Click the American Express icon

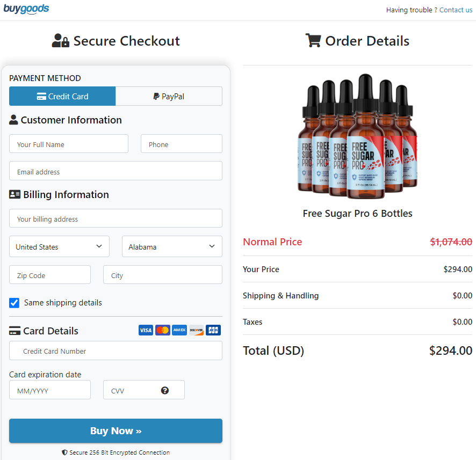point(179,330)
